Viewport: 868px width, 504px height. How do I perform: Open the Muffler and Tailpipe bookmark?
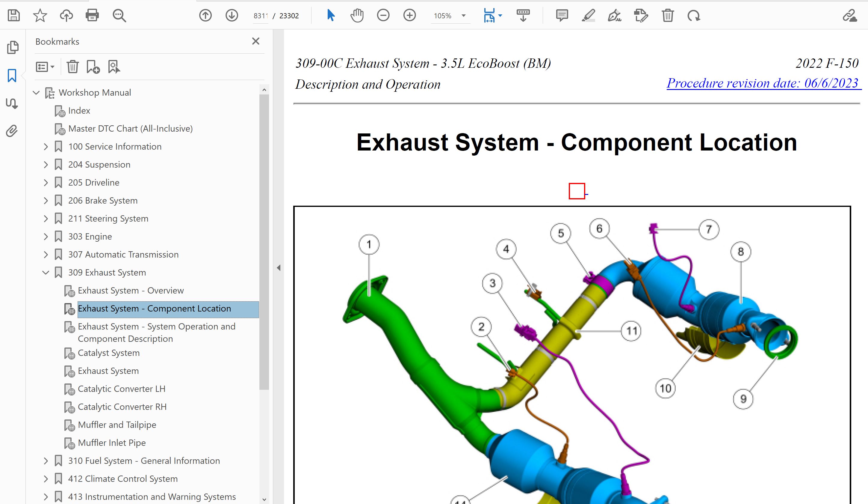click(x=117, y=425)
